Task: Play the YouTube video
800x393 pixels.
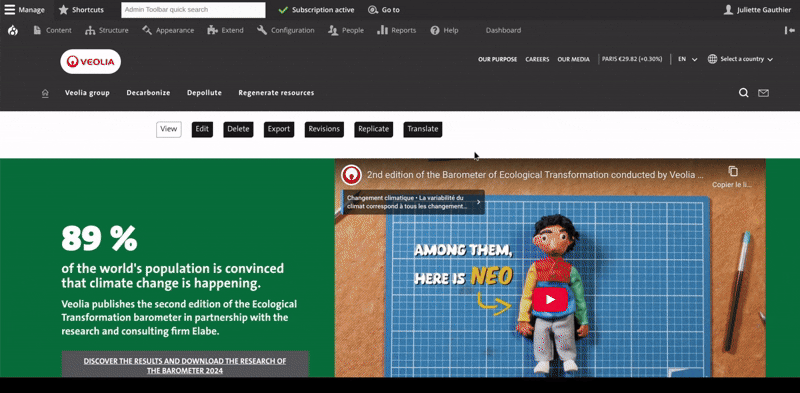Action: (550, 300)
